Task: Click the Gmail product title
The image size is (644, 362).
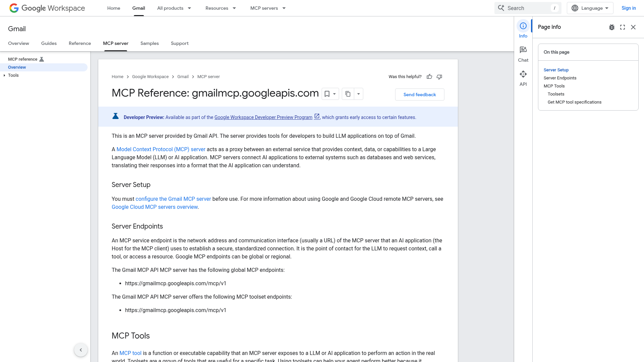Action: pyautogui.click(x=17, y=29)
